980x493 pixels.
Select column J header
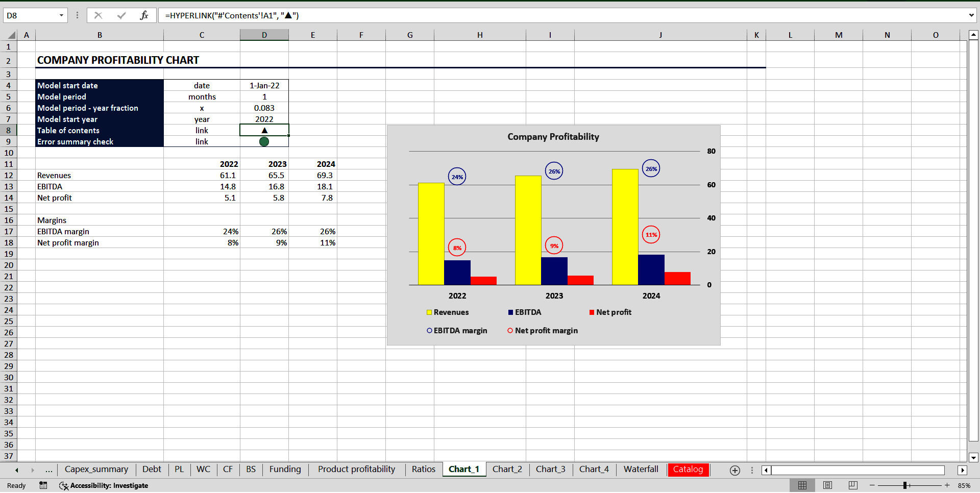(x=660, y=35)
